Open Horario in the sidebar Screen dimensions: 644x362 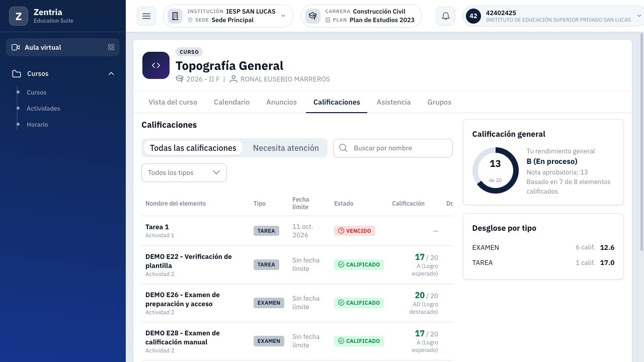coord(37,125)
